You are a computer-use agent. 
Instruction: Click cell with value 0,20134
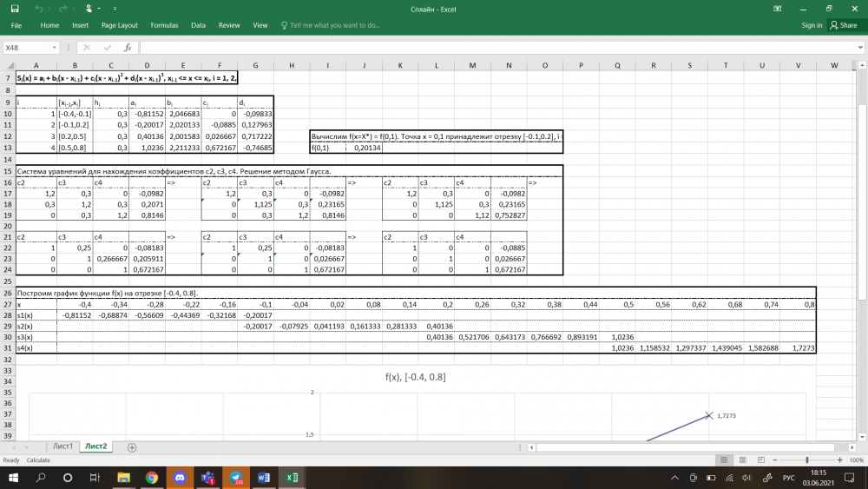364,148
